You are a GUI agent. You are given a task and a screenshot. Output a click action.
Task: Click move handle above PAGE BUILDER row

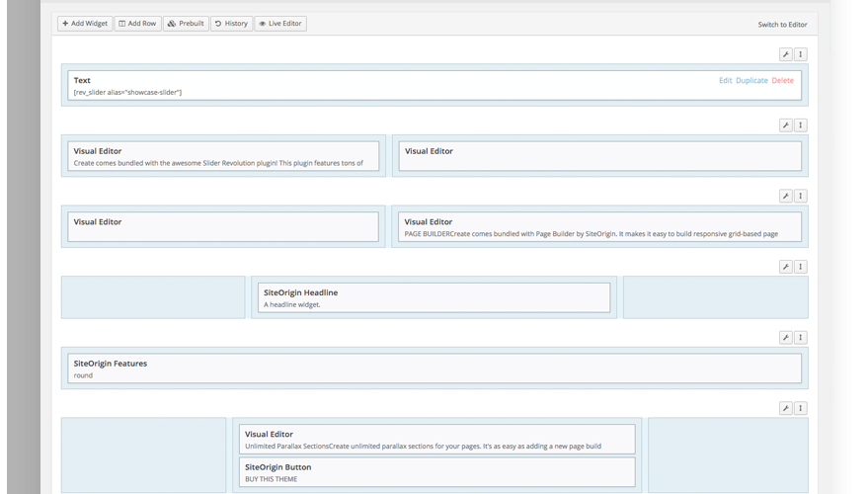801,196
